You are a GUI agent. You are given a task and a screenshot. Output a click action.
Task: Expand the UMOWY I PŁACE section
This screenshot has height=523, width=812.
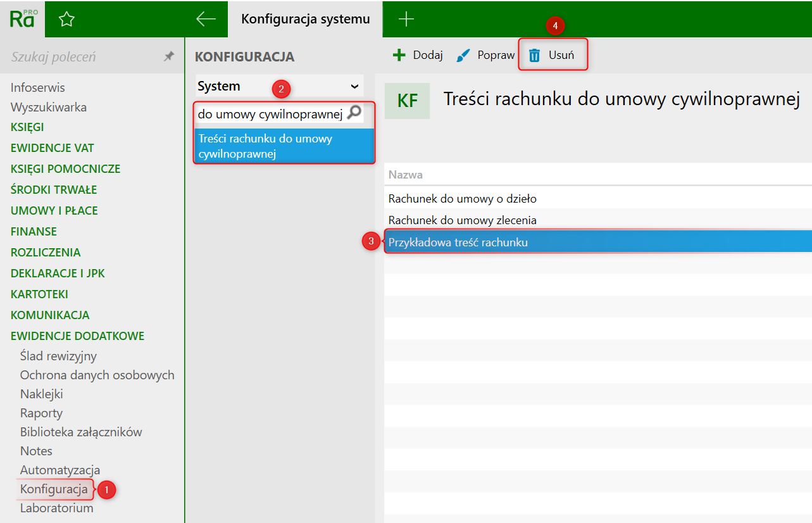click(54, 210)
